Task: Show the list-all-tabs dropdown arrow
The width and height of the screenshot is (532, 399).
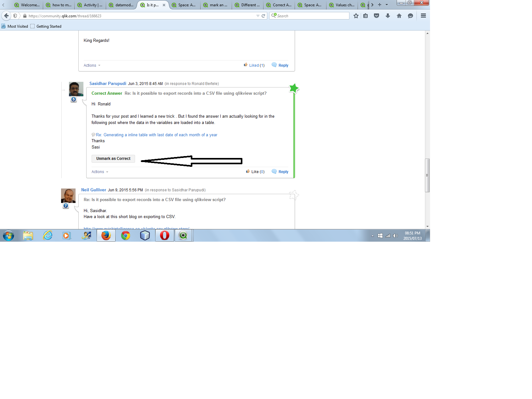Action: [387, 5]
